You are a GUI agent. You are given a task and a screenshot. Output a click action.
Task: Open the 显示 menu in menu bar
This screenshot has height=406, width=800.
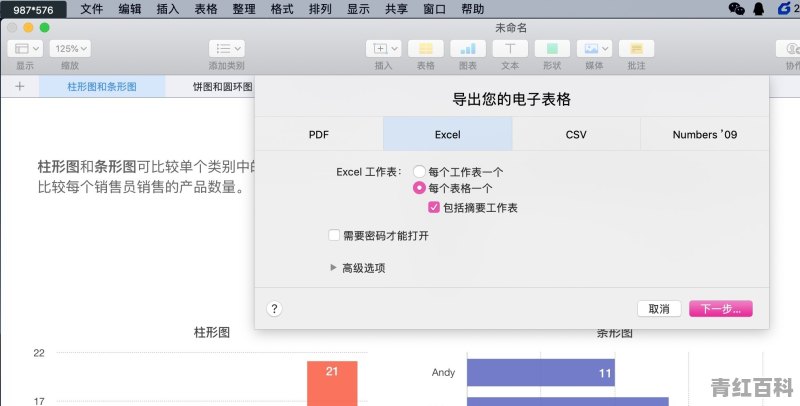[x=358, y=9]
